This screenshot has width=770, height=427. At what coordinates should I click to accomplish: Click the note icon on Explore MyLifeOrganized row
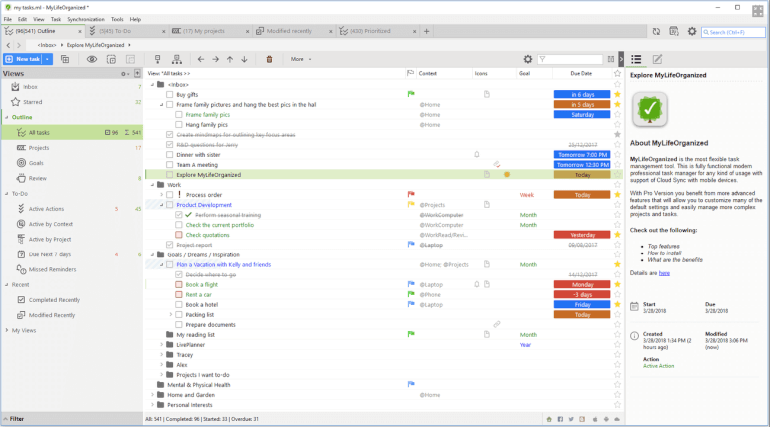coord(487,174)
